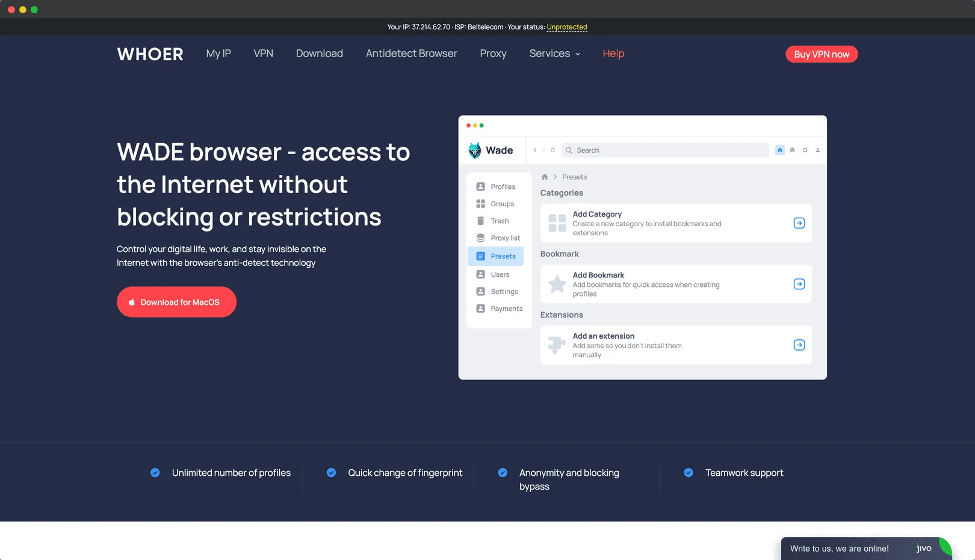The height and width of the screenshot is (560, 975).
Task: Click the Teamwork support text
Action: 744,473
